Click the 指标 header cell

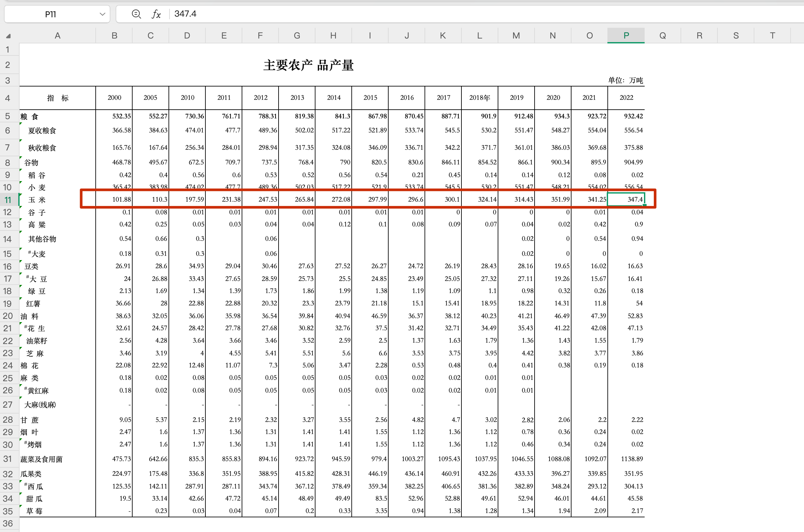pyautogui.click(x=57, y=98)
